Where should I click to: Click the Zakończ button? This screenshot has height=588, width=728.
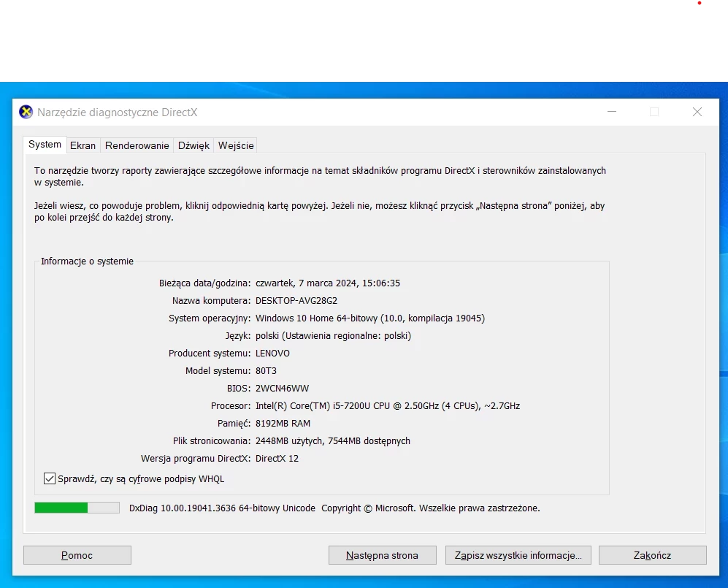pyautogui.click(x=652, y=555)
